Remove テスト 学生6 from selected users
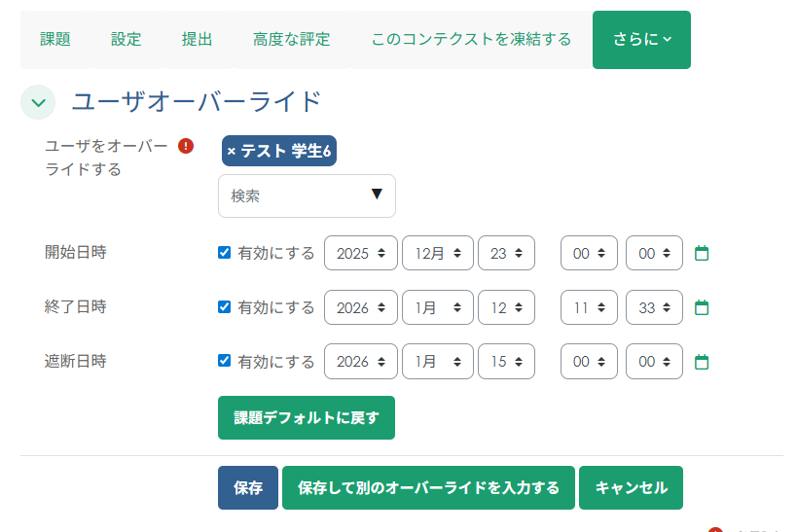 pyautogui.click(x=232, y=151)
